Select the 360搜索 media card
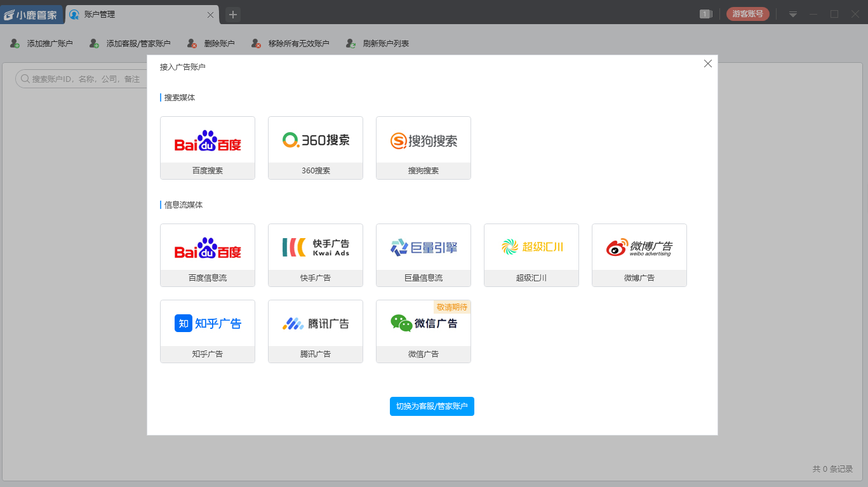The width and height of the screenshot is (868, 487). click(316, 148)
